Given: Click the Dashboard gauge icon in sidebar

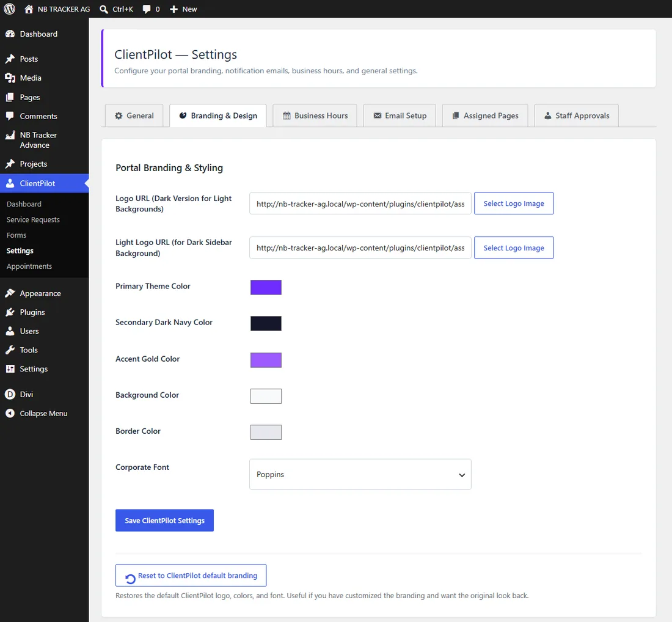Looking at the screenshot, I should pos(10,34).
